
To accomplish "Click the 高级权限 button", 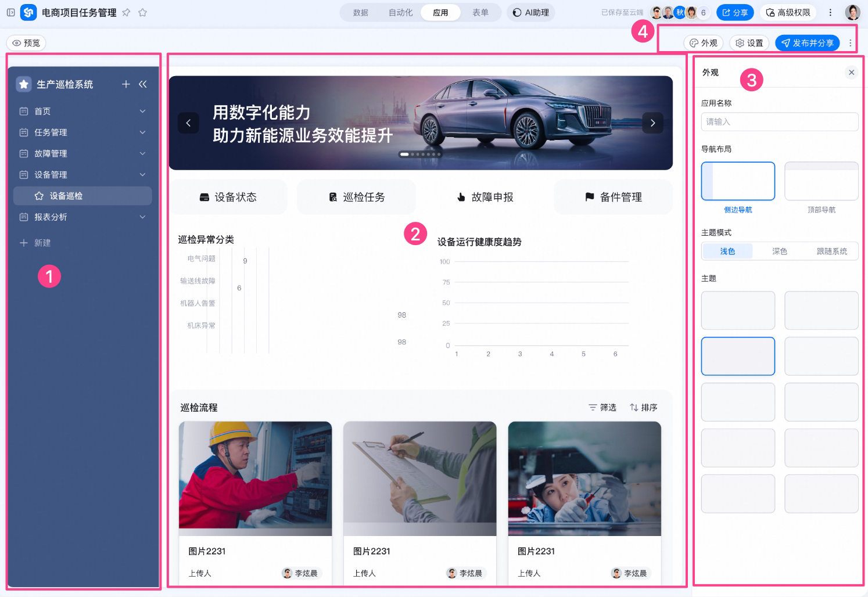I will pos(787,12).
